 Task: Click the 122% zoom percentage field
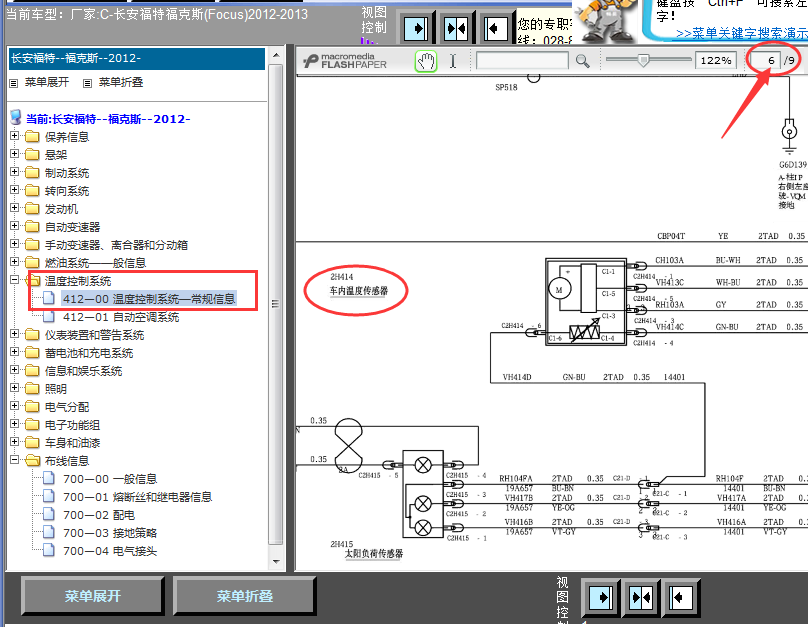pyautogui.click(x=716, y=61)
